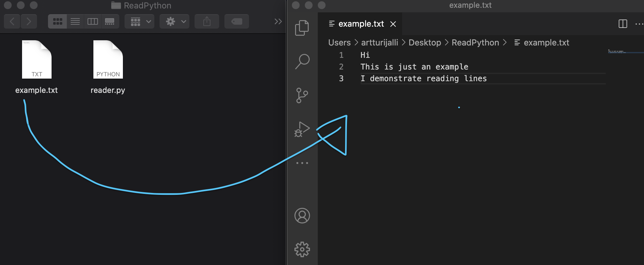Open the Finder action gear dropdown

[174, 21]
